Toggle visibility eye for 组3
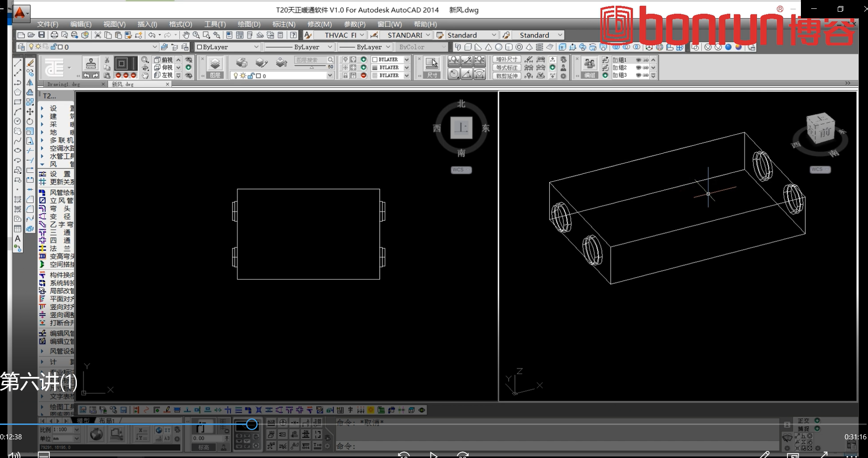This screenshot has height=458, width=868. tap(639, 75)
